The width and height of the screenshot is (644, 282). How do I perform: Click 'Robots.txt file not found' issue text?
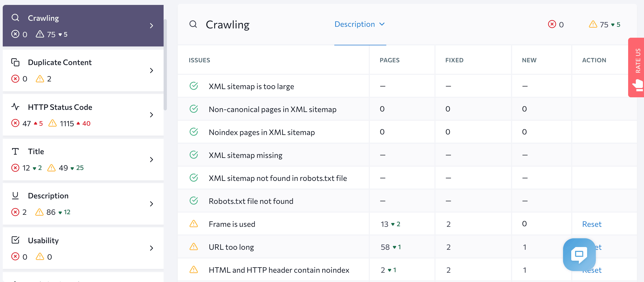[x=251, y=201]
